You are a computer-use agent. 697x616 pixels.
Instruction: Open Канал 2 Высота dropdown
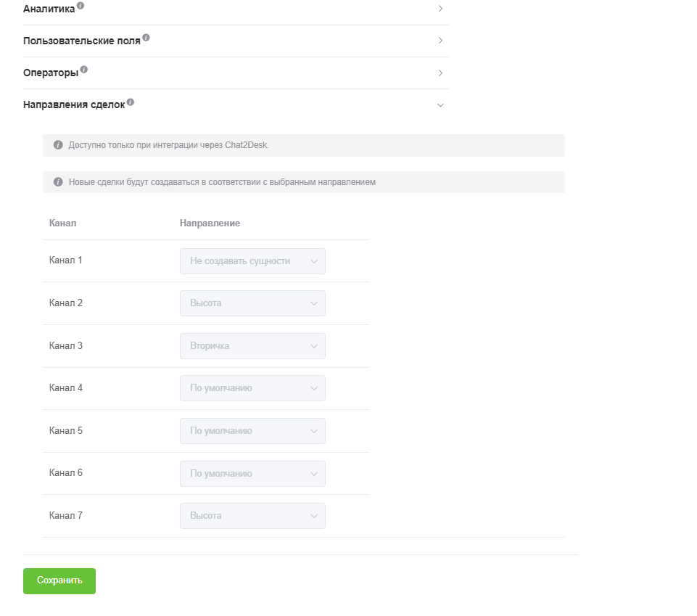click(252, 303)
